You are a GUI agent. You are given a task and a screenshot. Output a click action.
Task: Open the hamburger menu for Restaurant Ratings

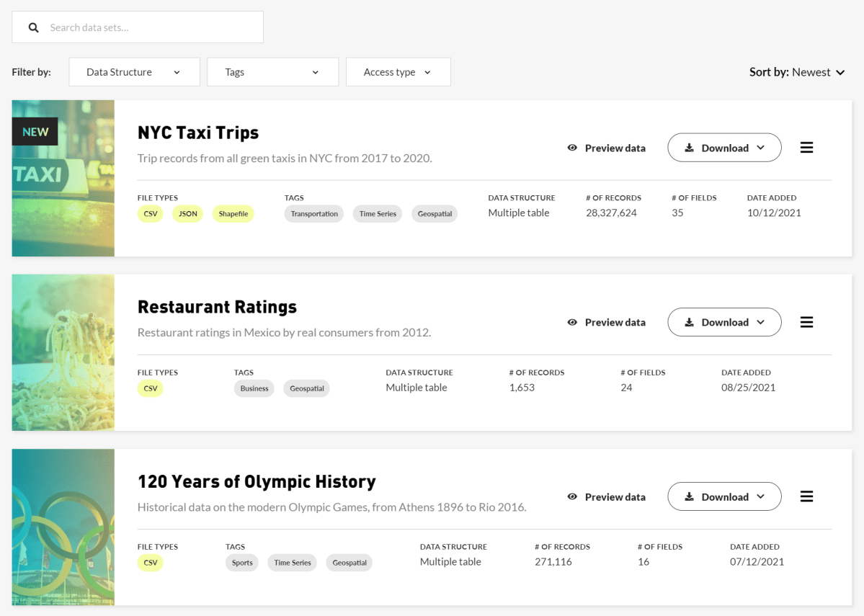click(806, 322)
